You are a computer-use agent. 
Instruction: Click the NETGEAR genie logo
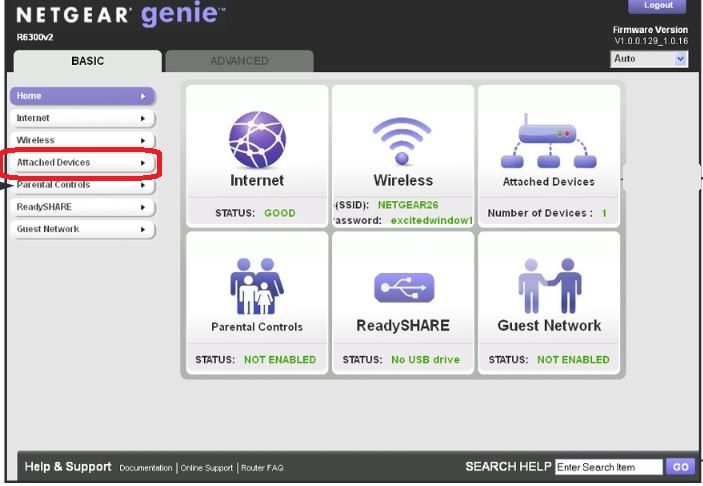[x=120, y=14]
